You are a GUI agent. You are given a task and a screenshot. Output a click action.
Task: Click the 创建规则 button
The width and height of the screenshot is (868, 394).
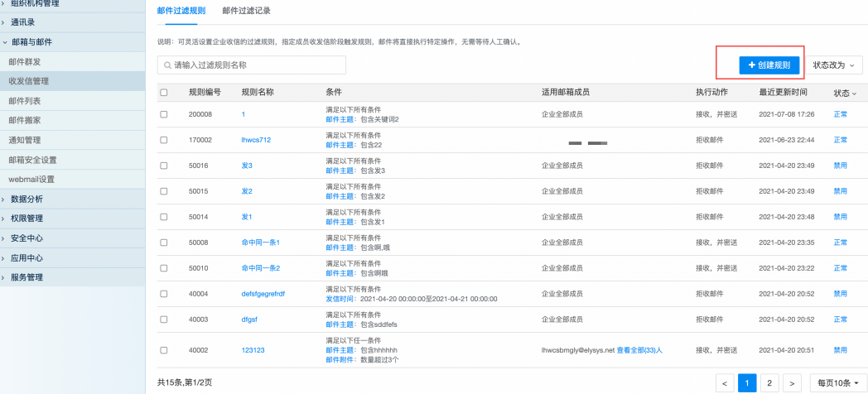[x=769, y=65]
